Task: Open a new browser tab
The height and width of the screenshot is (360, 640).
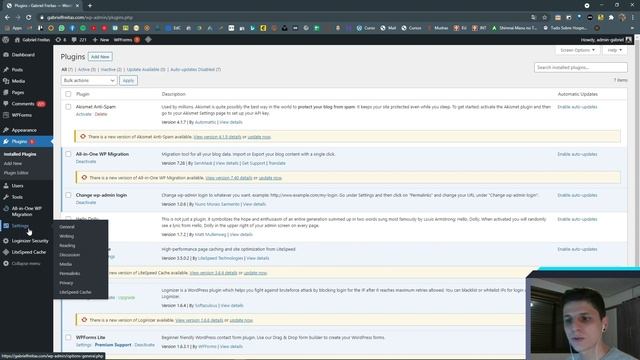Action: coord(90,6)
